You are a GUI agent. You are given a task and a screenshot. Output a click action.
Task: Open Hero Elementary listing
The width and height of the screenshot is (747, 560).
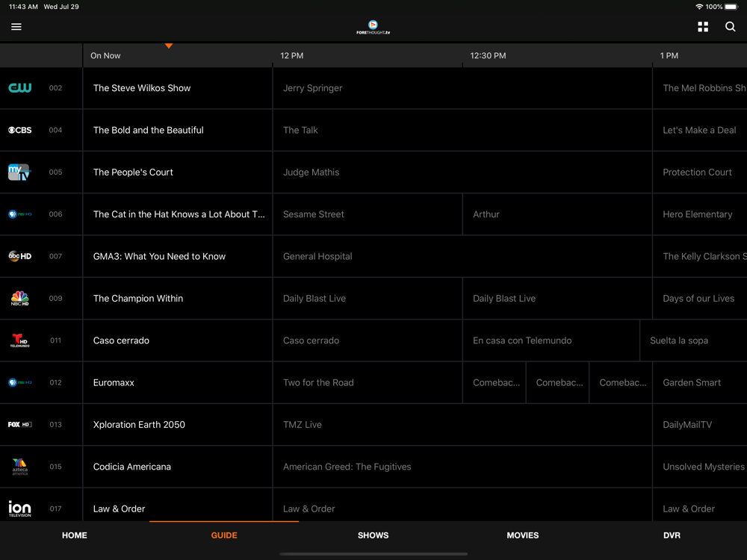coord(700,214)
